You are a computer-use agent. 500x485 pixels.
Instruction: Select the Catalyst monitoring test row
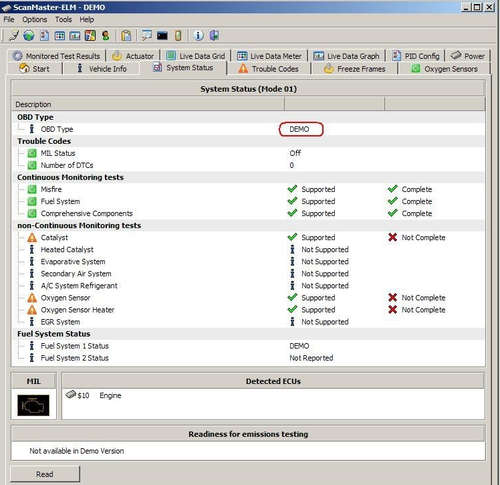(x=248, y=237)
